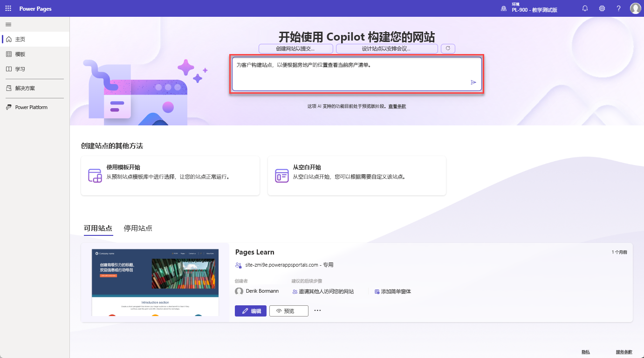The image size is (644, 358).
Task: Click site-zmi9e.powerappsportals.com URL text
Action: (x=281, y=265)
